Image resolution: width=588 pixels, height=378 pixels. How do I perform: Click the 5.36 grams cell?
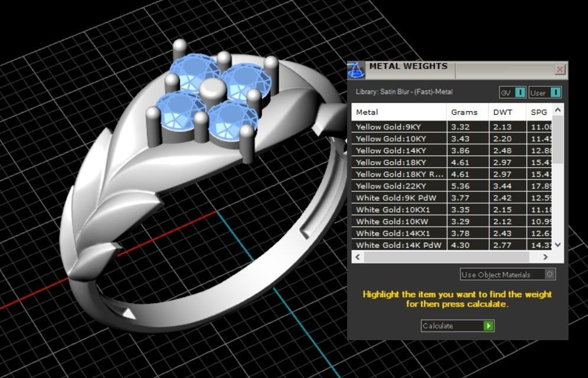(x=468, y=185)
